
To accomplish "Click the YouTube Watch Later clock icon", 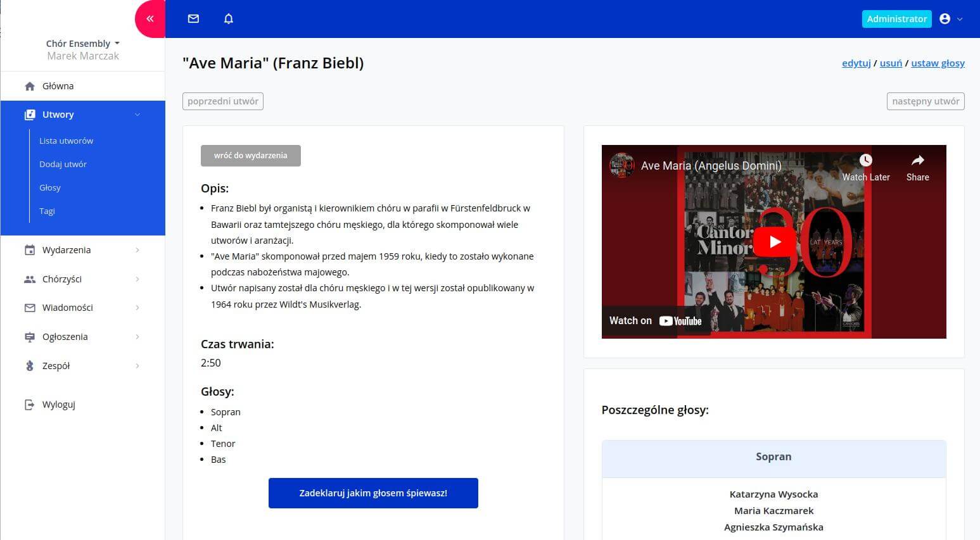I will click(865, 161).
